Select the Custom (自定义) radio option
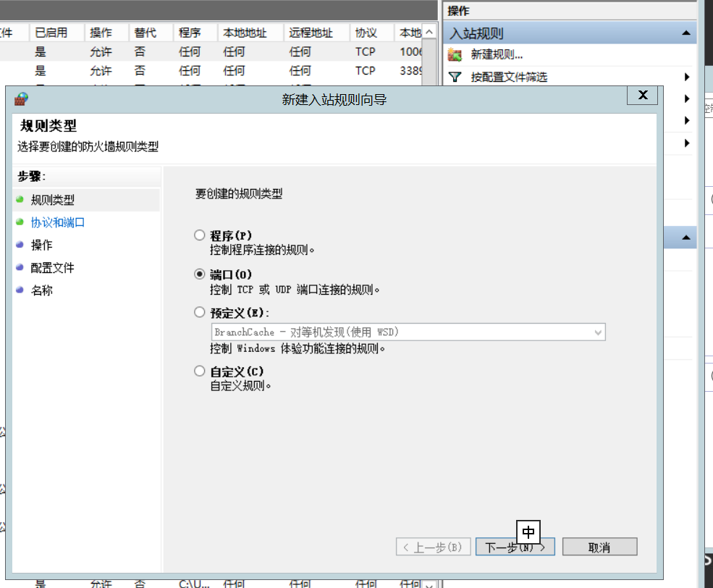Viewport: 713px width, 588px height. coord(200,371)
